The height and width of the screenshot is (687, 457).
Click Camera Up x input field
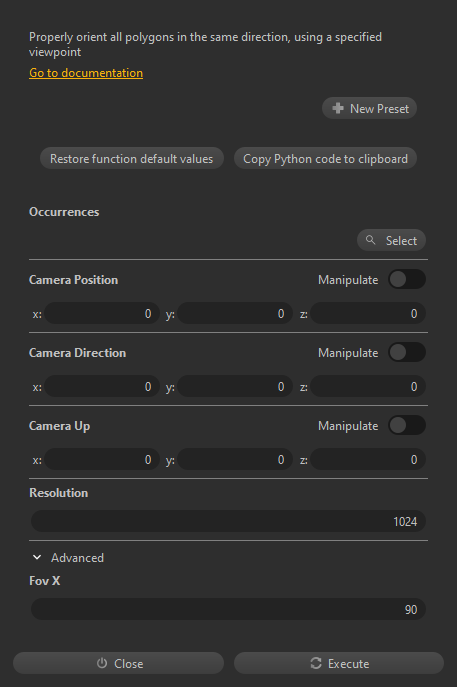(x=102, y=459)
